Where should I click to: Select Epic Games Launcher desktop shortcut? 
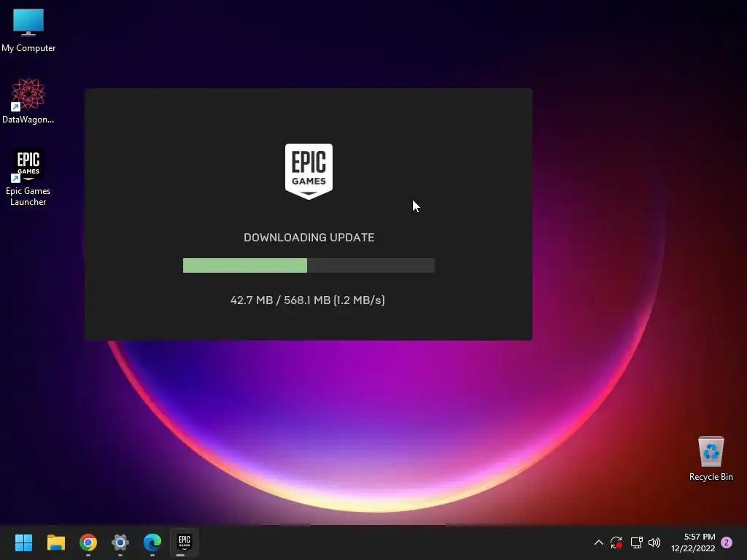pyautogui.click(x=28, y=177)
